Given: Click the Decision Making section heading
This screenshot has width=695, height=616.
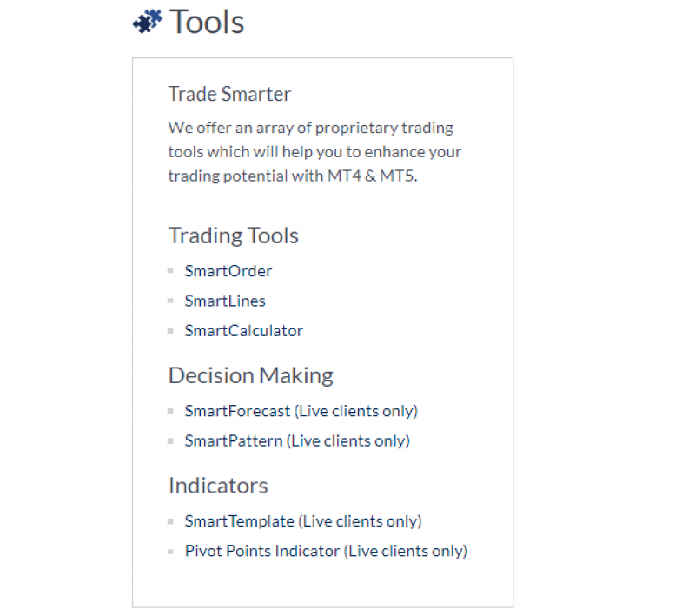Looking at the screenshot, I should (250, 375).
